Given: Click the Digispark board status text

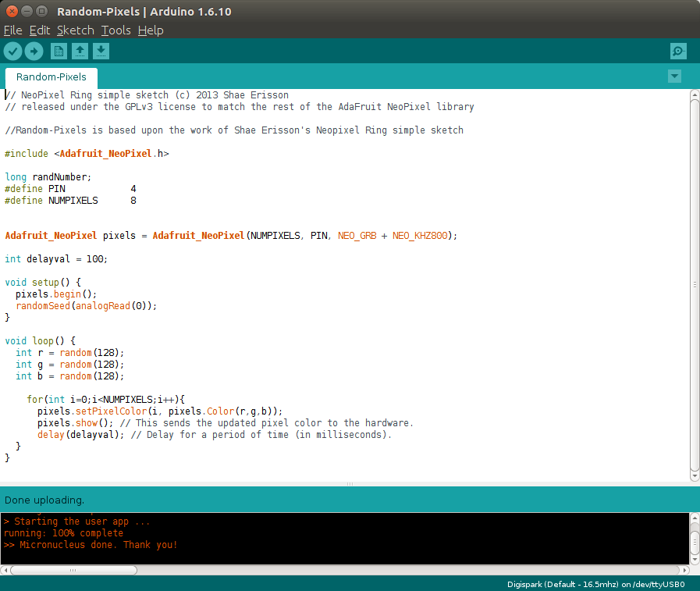Looking at the screenshot, I should [x=595, y=584].
